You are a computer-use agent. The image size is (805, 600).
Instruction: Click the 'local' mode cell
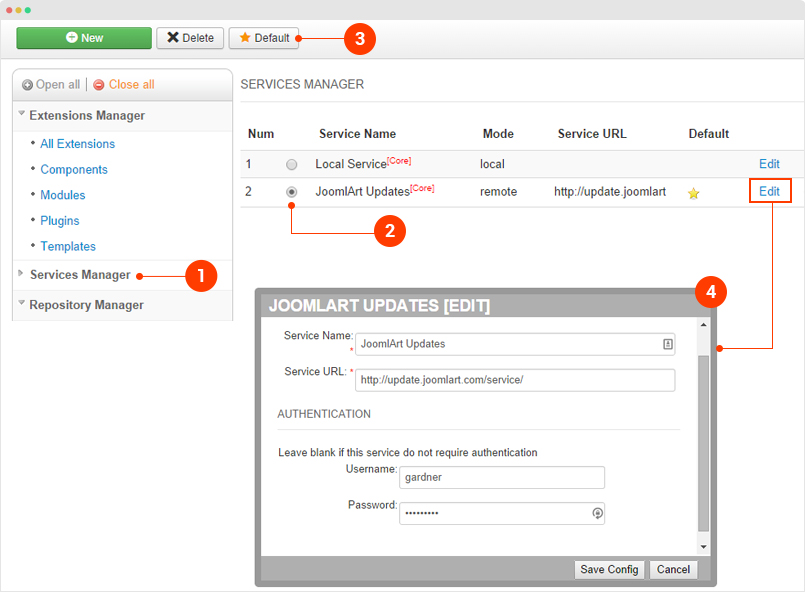tap(492, 164)
